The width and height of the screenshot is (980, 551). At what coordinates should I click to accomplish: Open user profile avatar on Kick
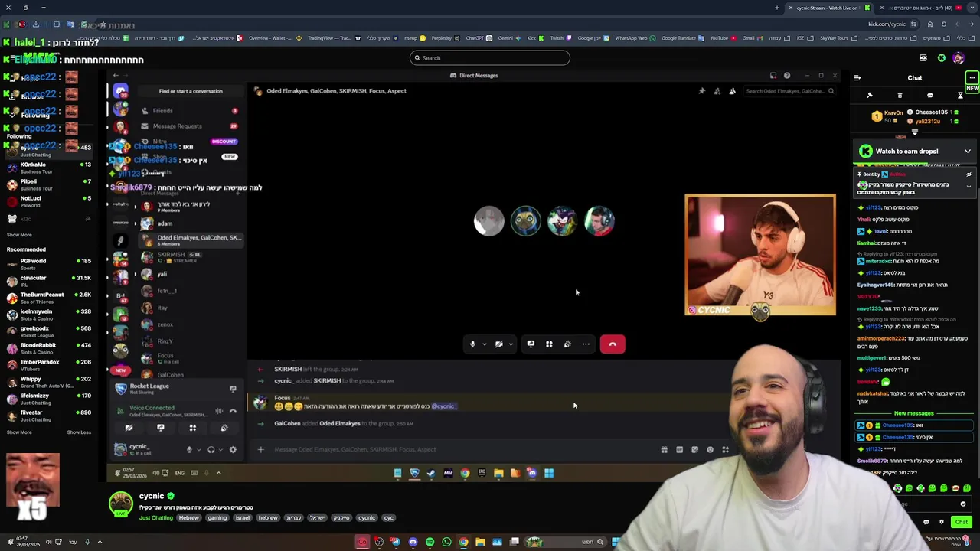pos(959,58)
